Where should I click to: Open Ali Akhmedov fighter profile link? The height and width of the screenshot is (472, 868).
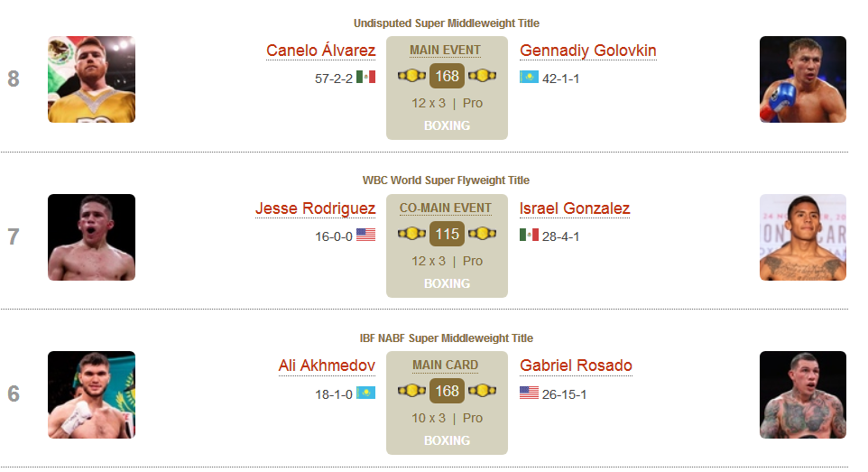click(x=327, y=366)
